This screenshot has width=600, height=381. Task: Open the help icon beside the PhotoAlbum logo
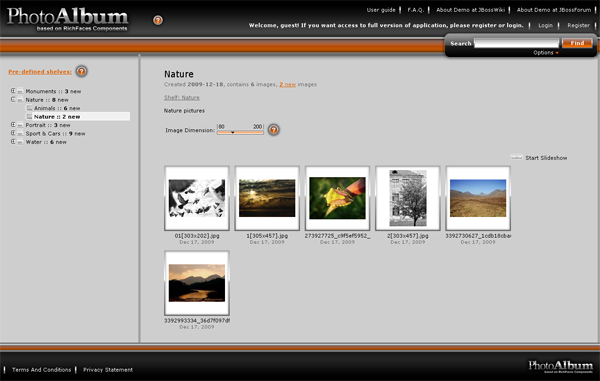click(158, 20)
